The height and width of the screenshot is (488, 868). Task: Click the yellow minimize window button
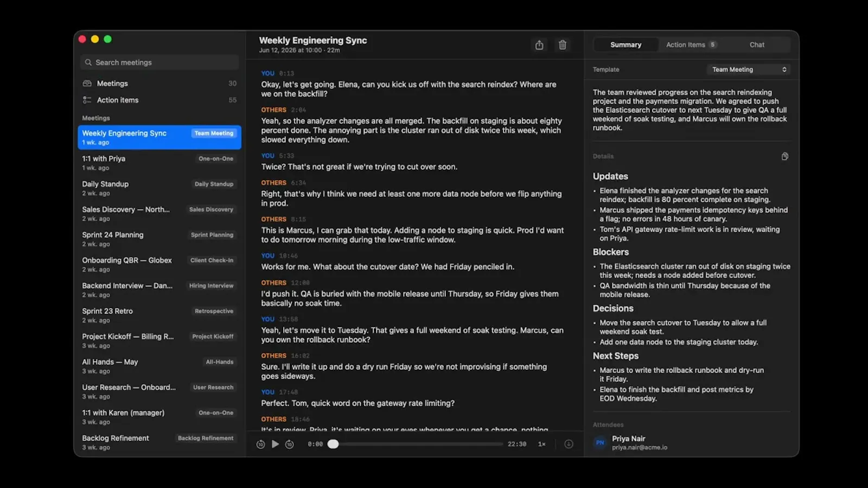coord(95,39)
